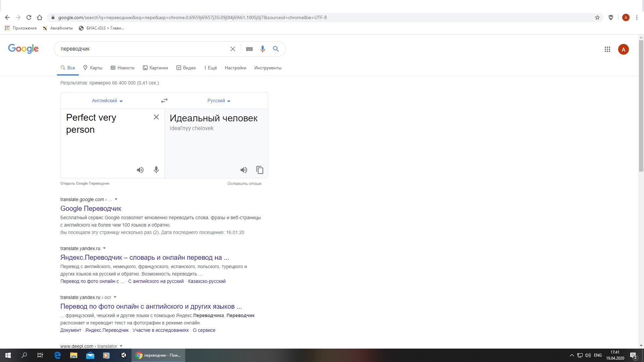Screen dimensions: 644x362
Task: Open Unity icon on taskbar
Action: (123, 355)
